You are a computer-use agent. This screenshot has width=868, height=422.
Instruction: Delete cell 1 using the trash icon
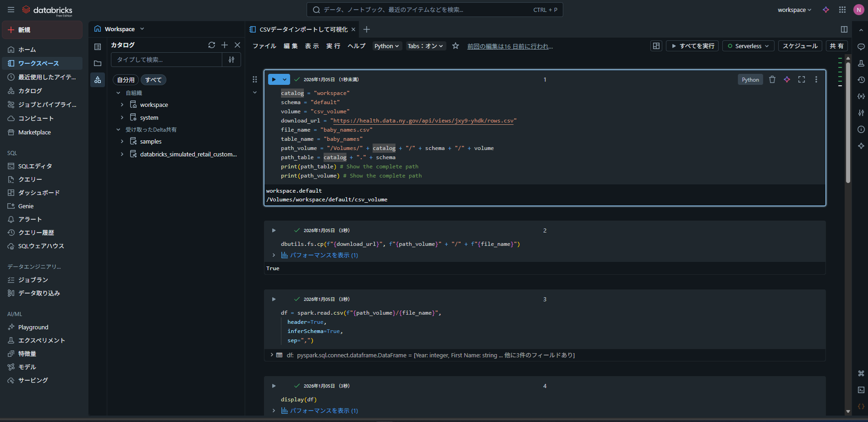[772, 79]
